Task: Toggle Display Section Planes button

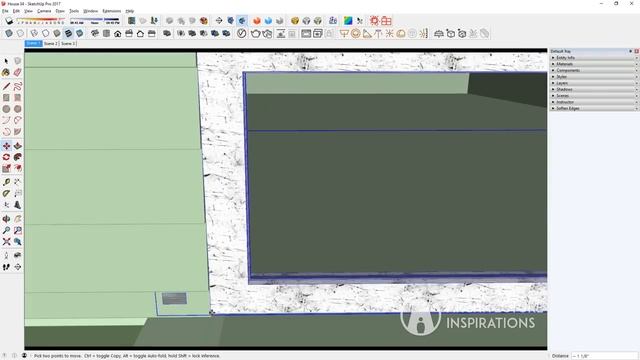Action: click(x=231, y=20)
